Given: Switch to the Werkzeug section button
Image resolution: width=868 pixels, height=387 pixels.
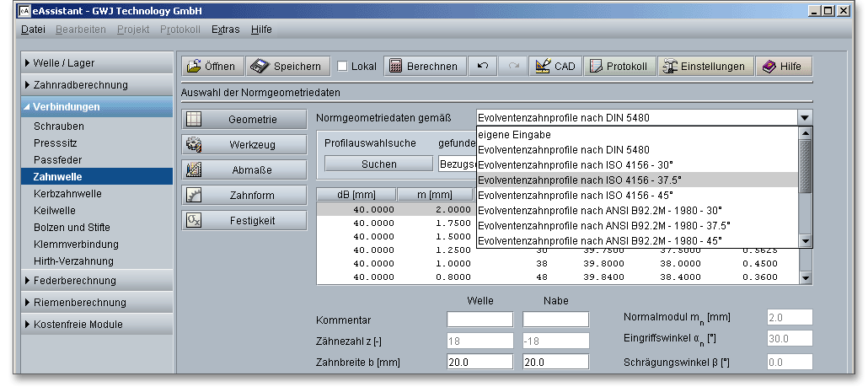Looking at the screenshot, I should (x=244, y=145).
